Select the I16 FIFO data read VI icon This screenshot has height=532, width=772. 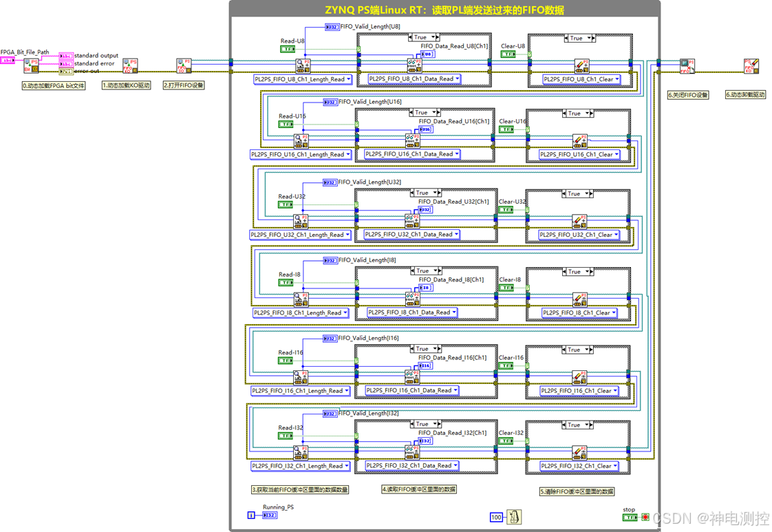[x=412, y=377]
